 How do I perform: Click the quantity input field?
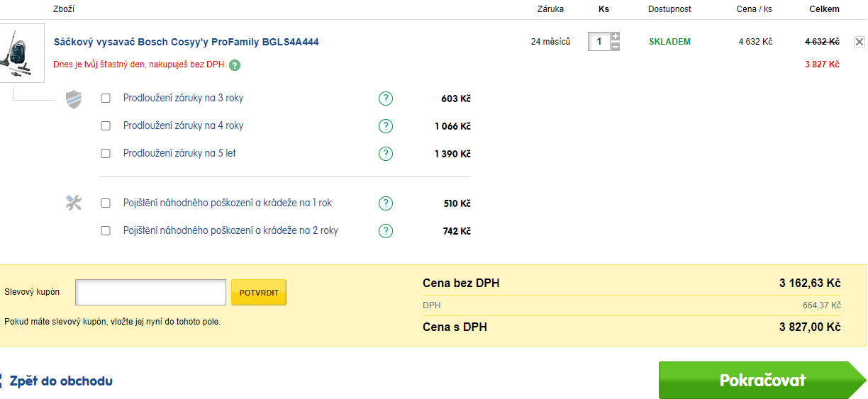[x=599, y=42]
